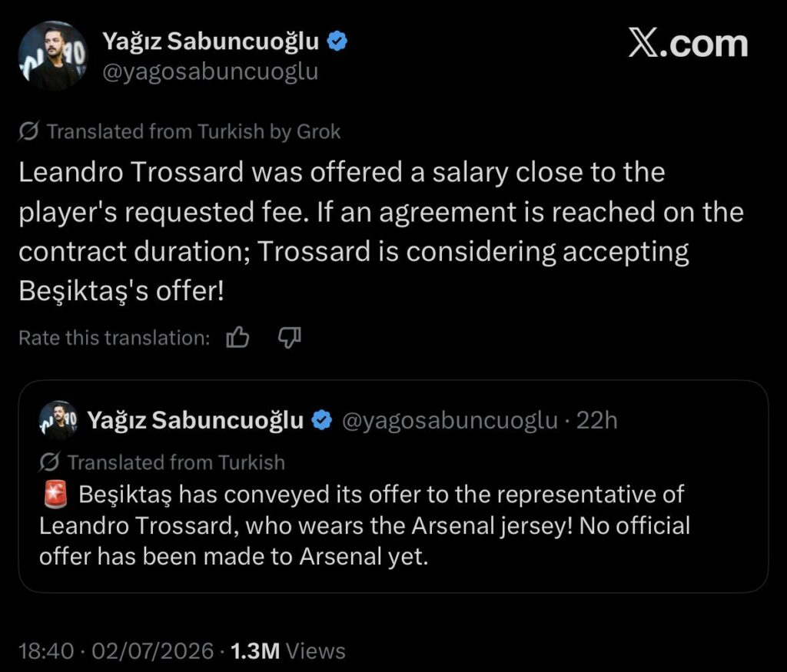Viewport: 787px width, 672px height.
Task: Click the red siren emoji in the quoted post
Action: pyautogui.click(x=55, y=495)
